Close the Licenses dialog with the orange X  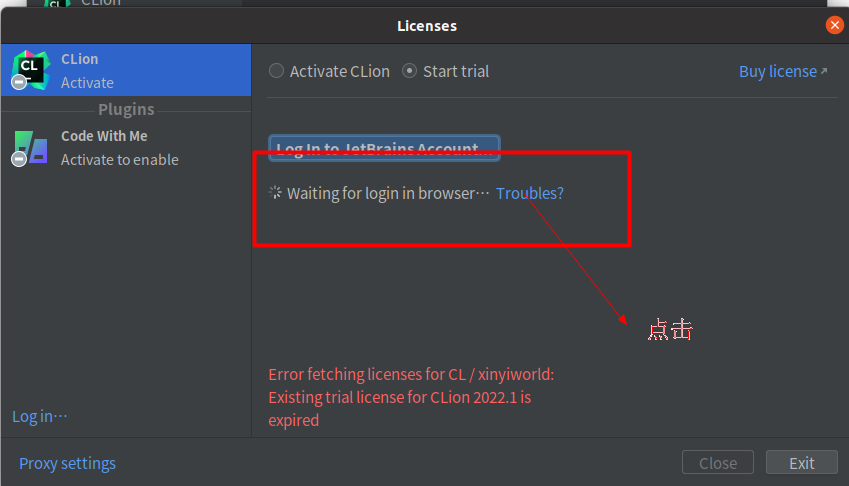pos(834,25)
